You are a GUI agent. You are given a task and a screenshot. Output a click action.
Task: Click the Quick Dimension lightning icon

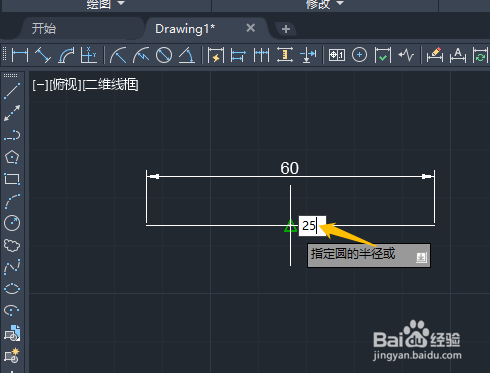pos(216,55)
